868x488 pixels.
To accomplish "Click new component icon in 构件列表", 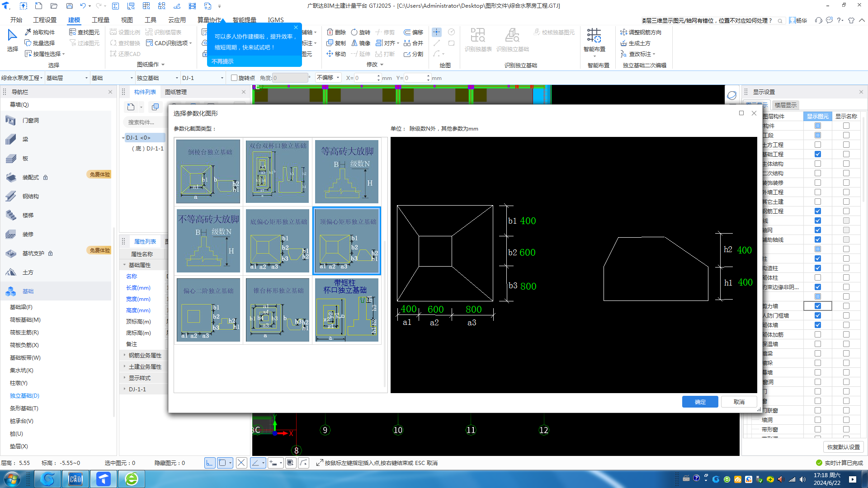I will 131,107.
